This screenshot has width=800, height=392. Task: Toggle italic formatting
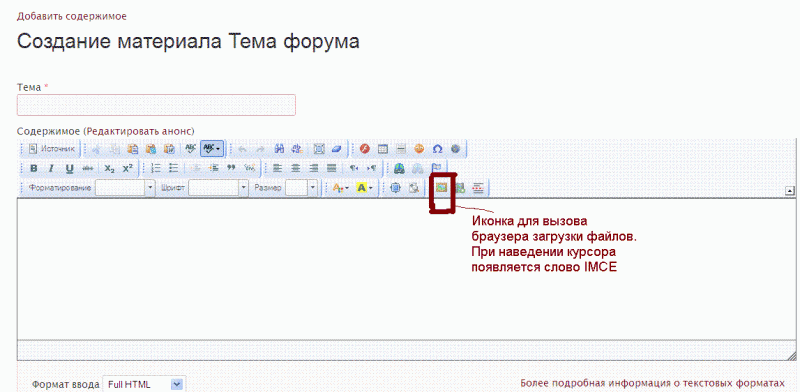coord(51,168)
